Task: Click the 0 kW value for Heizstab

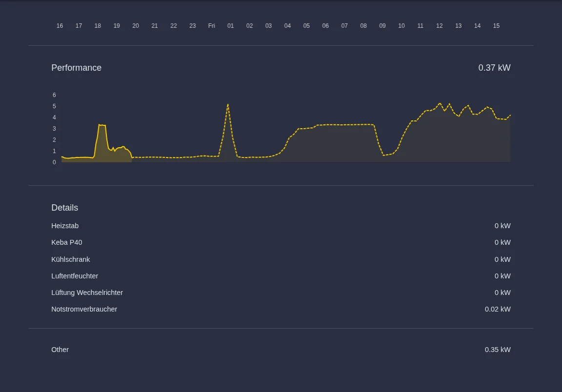Action: 502,226
